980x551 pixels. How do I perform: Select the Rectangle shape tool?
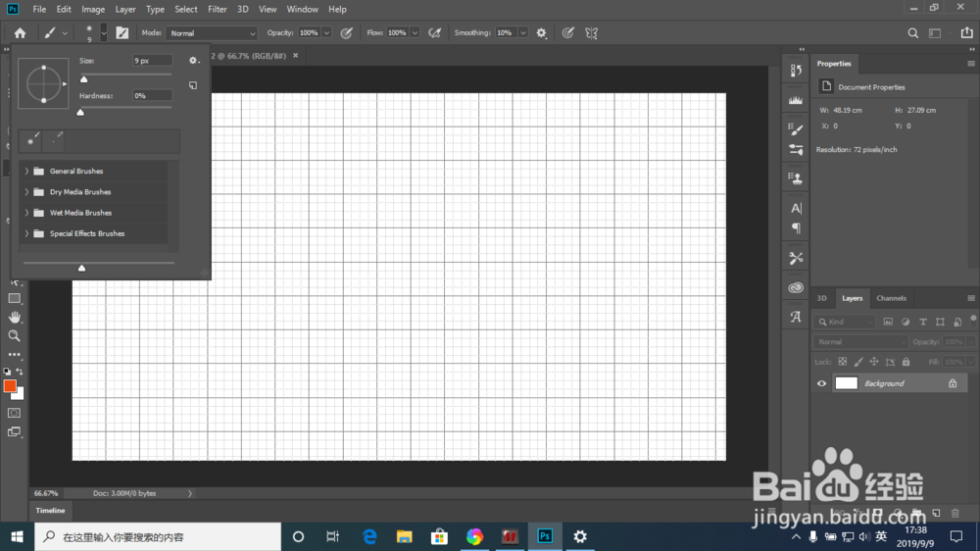point(14,298)
